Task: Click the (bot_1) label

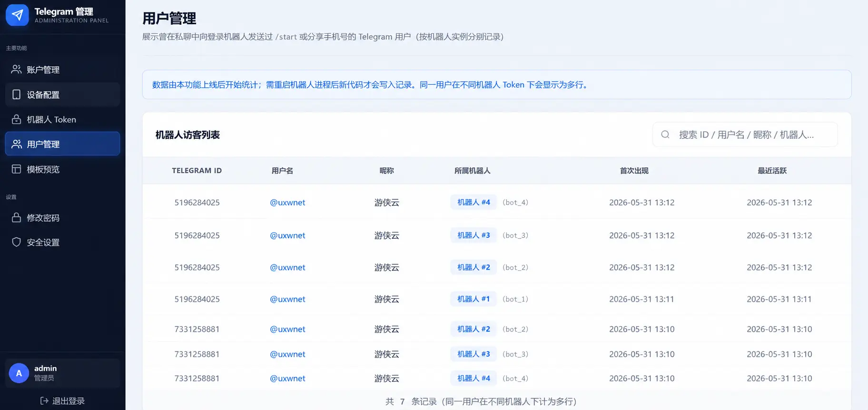Action: tap(515, 299)
